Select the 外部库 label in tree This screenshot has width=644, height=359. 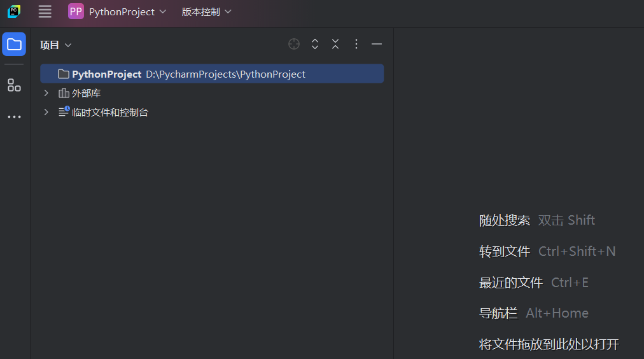point(87,93)
